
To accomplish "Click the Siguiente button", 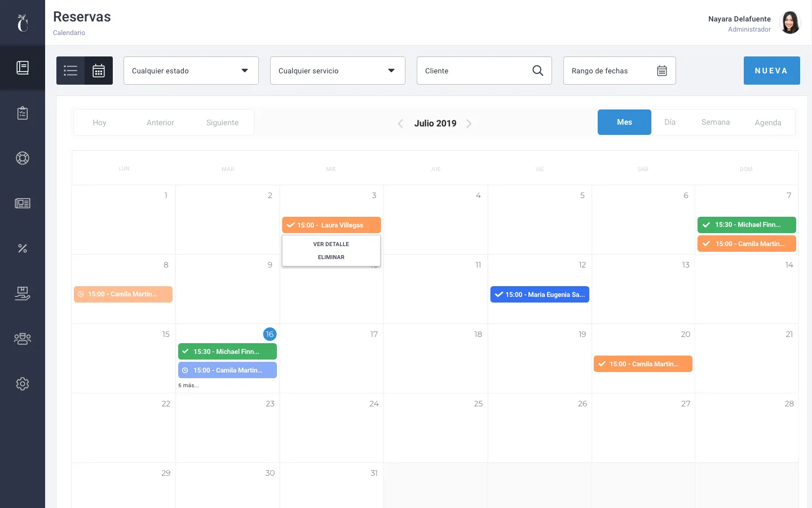I will [x=222, y=122].
